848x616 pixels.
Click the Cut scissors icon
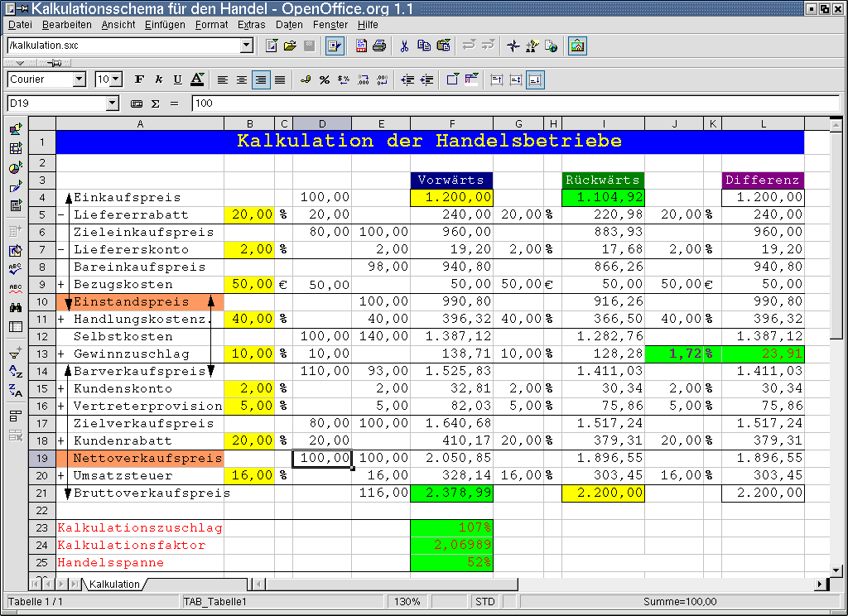point(404,46)
